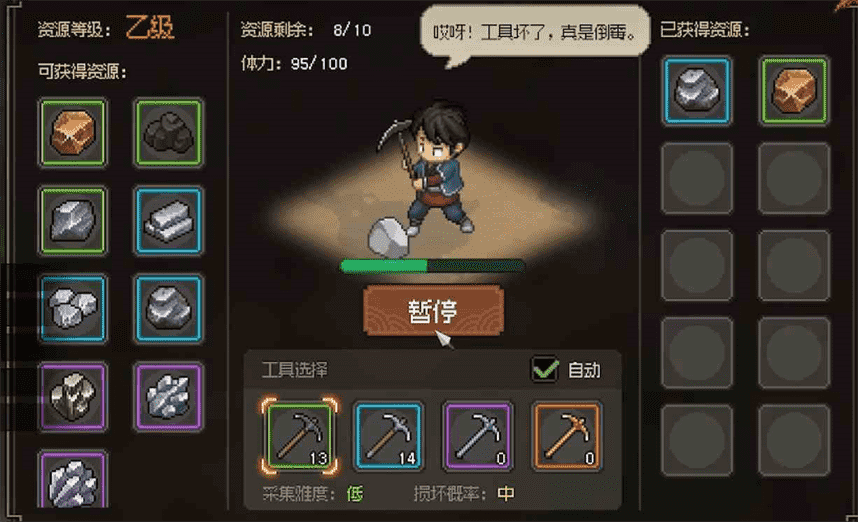The image size is (858, 522).
Task: Click the obtained silver ore in blue frame
Action: coord(697,90)
